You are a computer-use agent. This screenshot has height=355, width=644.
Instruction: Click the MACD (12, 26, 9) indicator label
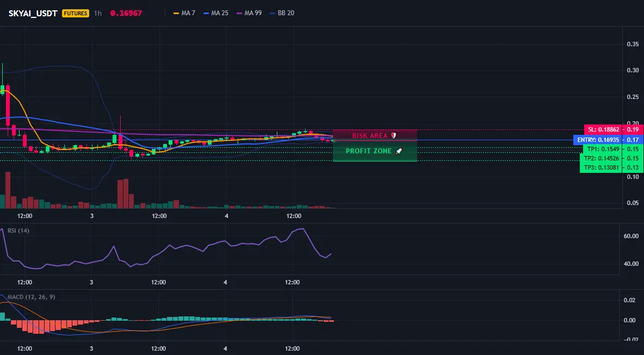pos(31,297)
